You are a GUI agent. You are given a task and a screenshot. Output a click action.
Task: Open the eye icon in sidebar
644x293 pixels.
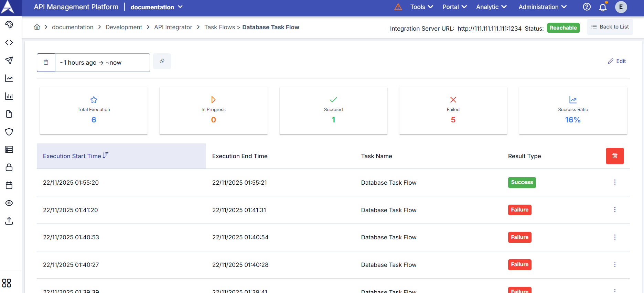click(9, 203)
